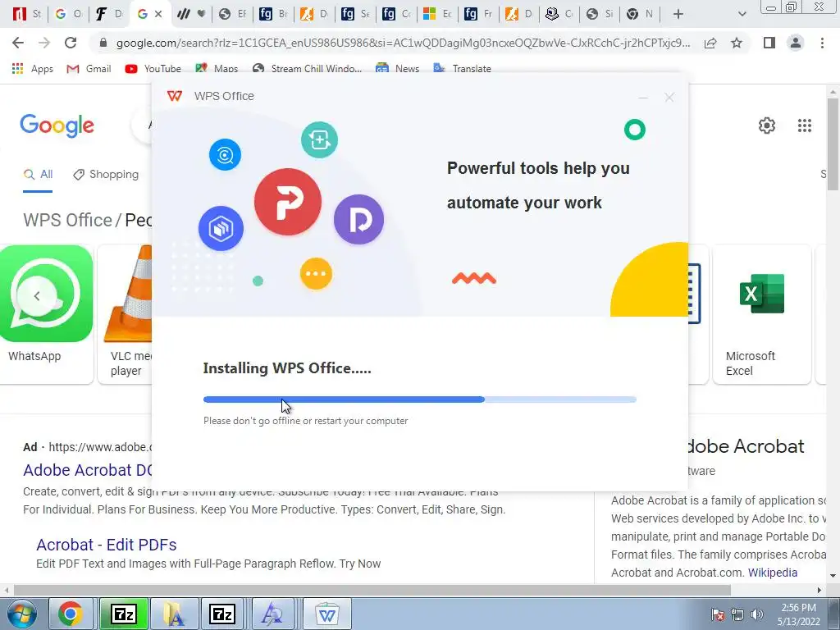
Task: Open Translate bookmark
Action: [463, 69]
